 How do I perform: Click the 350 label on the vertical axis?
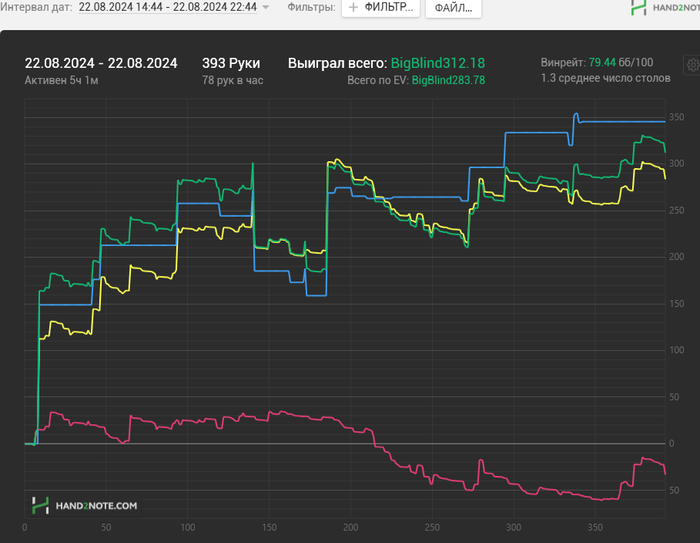[x=676, y=117]
